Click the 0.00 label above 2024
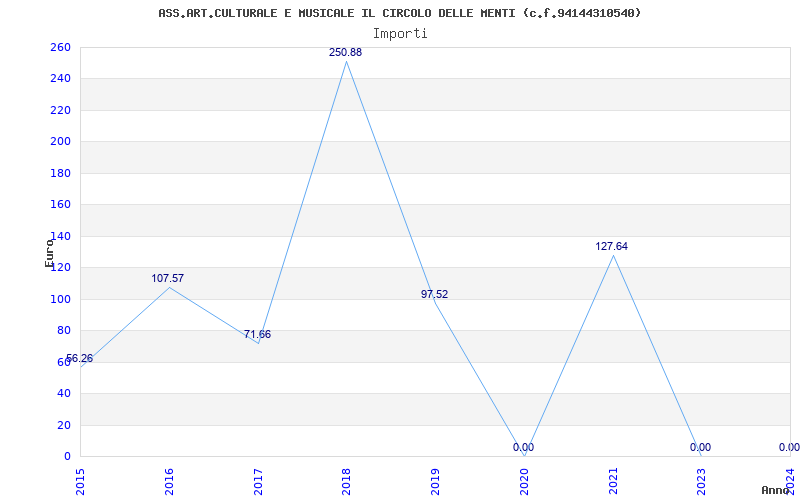Screen dimensions: 800x500 coord(789,447)
